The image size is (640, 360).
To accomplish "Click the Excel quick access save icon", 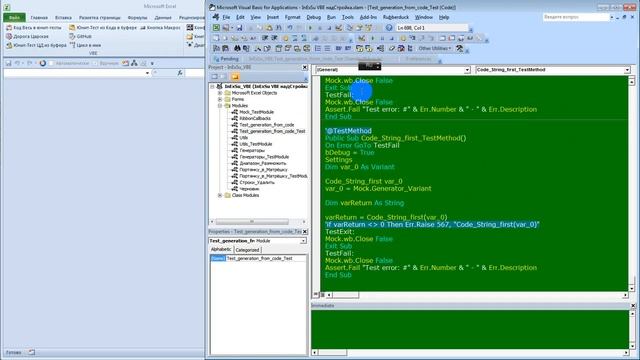I will pyautogui.click(x=8, y=63).
